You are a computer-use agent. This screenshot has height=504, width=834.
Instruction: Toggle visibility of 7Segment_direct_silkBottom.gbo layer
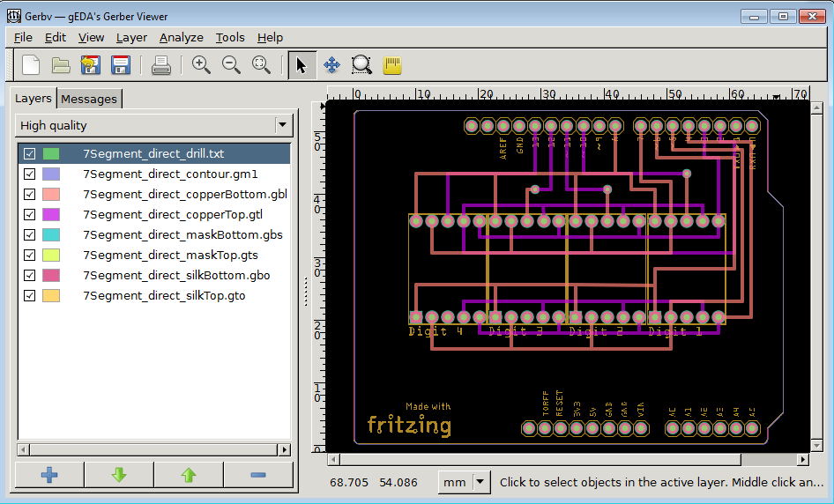30,275
